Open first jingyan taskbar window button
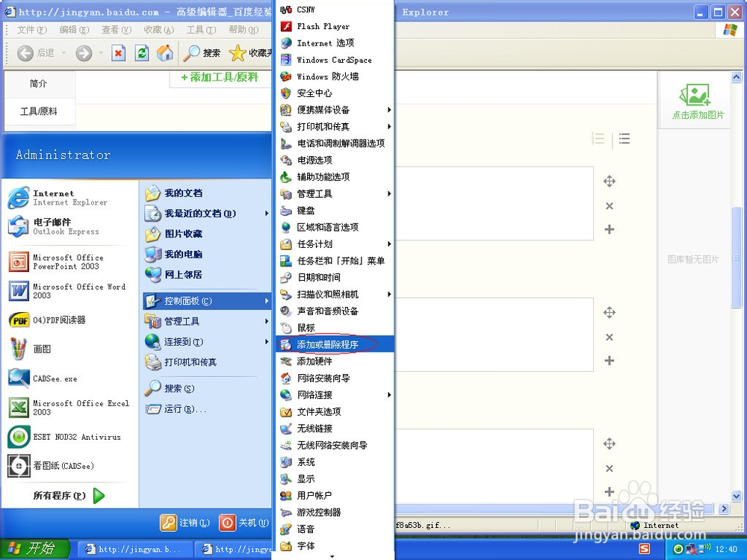 (134, 549)
